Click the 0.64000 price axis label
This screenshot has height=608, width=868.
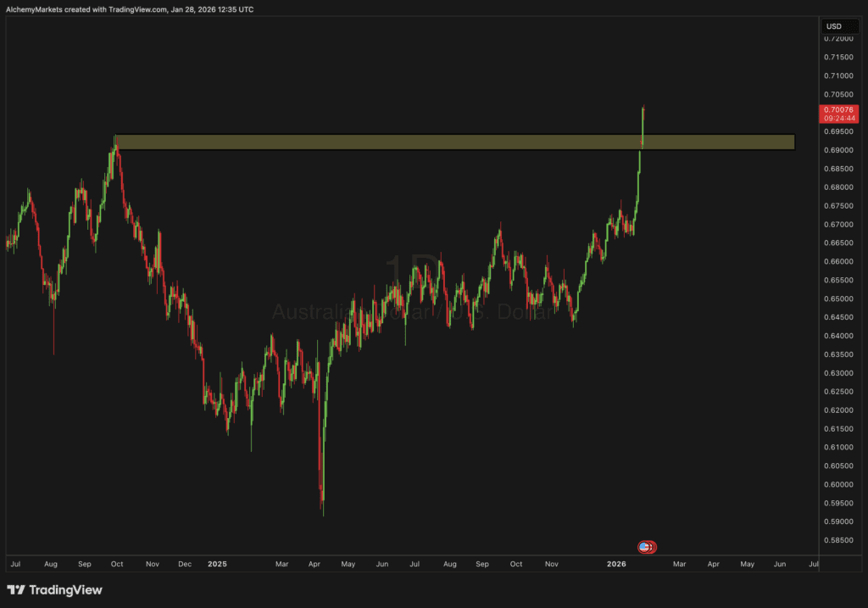click(x=838, y=336)
